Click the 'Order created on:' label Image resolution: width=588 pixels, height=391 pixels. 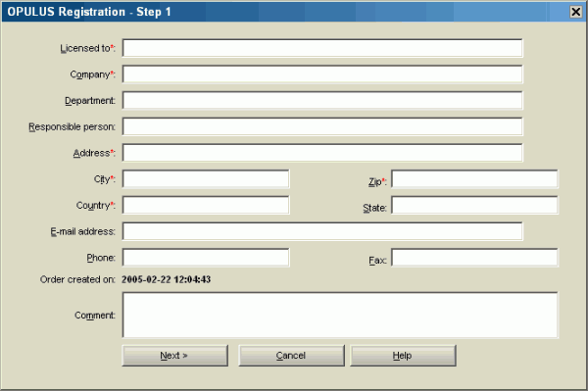77,279
